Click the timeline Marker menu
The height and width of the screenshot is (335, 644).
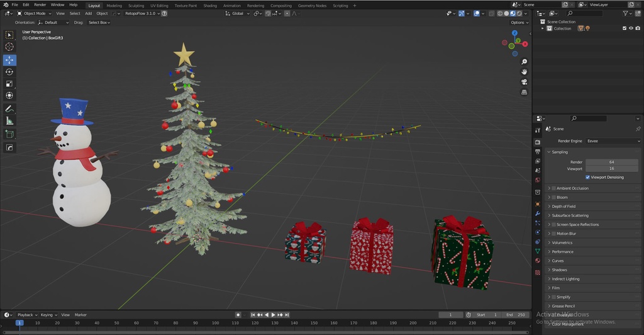[80, 315]
